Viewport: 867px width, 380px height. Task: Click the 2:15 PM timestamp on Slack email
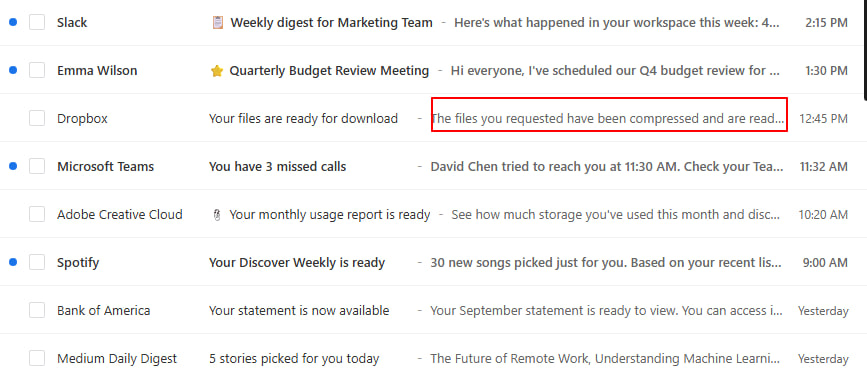tap(826, 23)
